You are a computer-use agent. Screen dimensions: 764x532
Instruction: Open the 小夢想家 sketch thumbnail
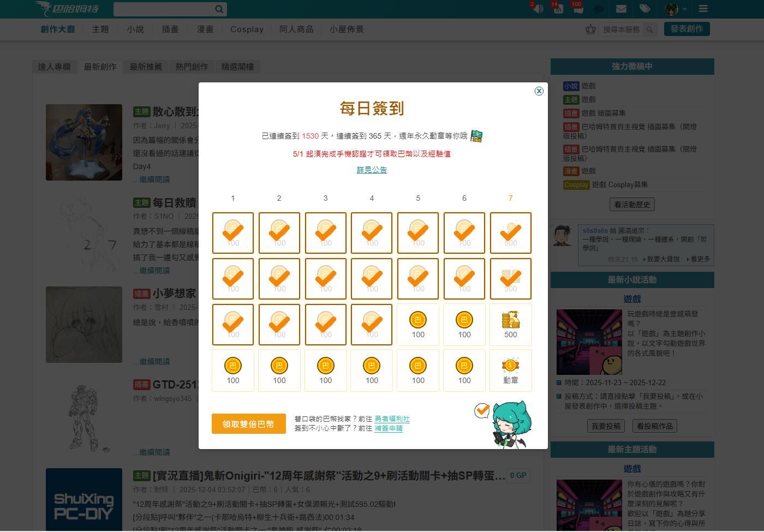[x=84, y=325]
